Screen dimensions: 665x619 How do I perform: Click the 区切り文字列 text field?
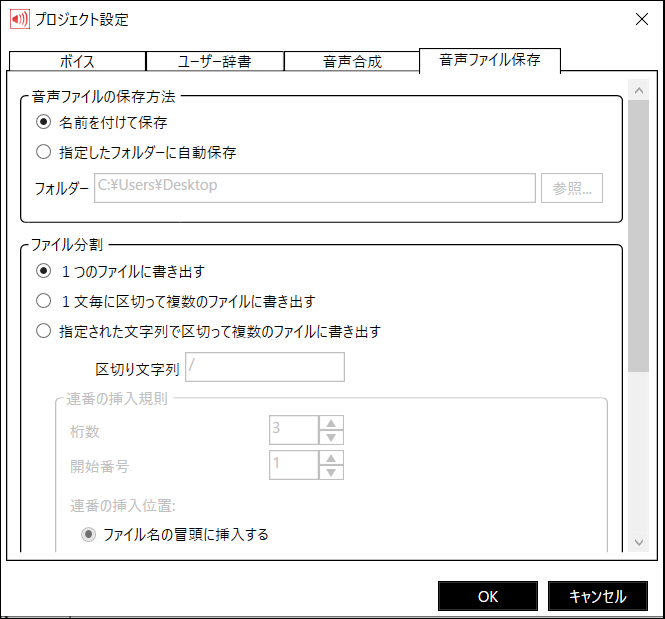coord(265,367)
